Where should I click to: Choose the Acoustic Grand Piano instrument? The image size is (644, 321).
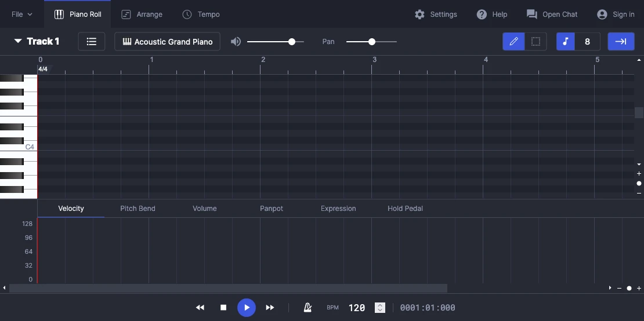(x=168, y=41)
